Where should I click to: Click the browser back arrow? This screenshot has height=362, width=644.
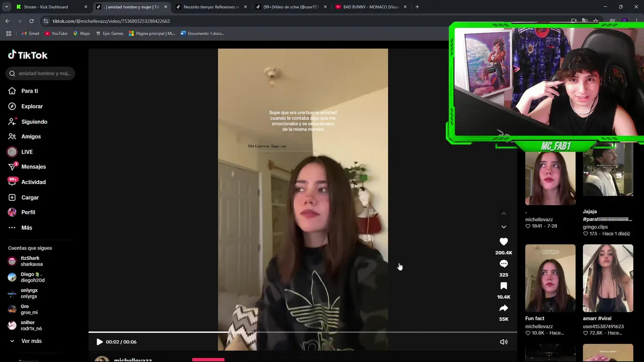pos(7,21)
